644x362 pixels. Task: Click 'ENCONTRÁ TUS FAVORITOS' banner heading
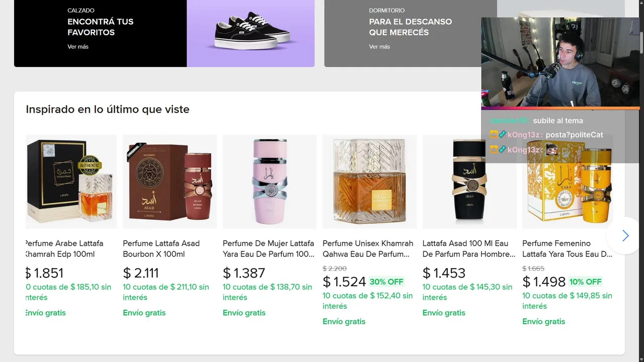click(100, 27)
